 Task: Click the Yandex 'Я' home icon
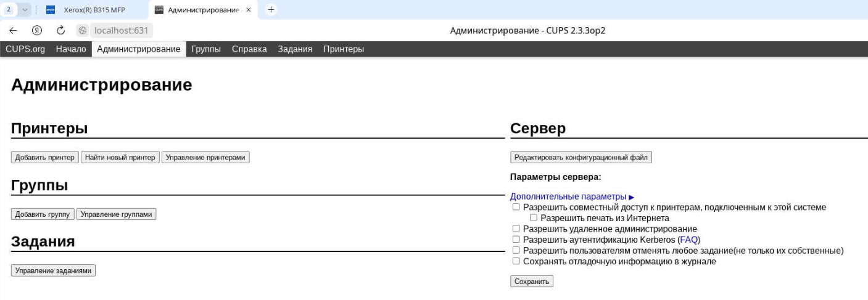click(37, 30)
